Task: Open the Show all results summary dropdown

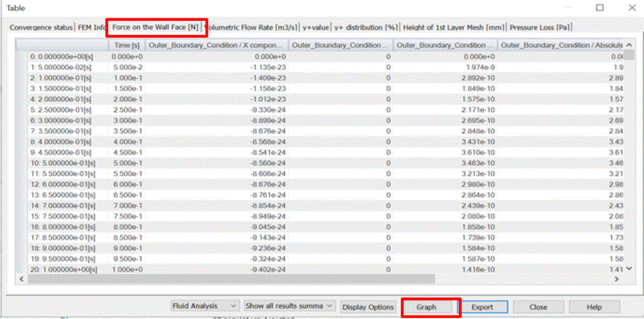Action: pos(289,307)
